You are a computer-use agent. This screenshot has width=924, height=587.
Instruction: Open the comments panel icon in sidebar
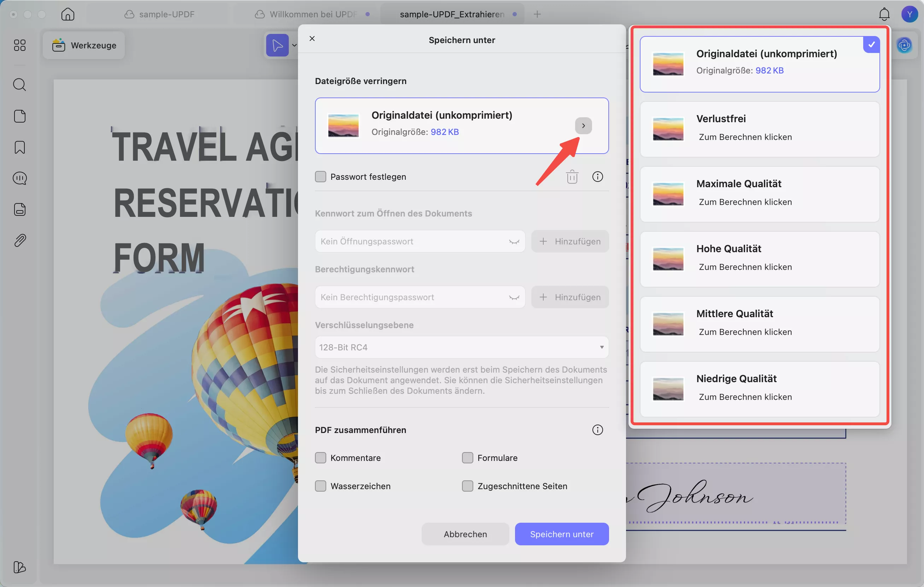point(19,178)
